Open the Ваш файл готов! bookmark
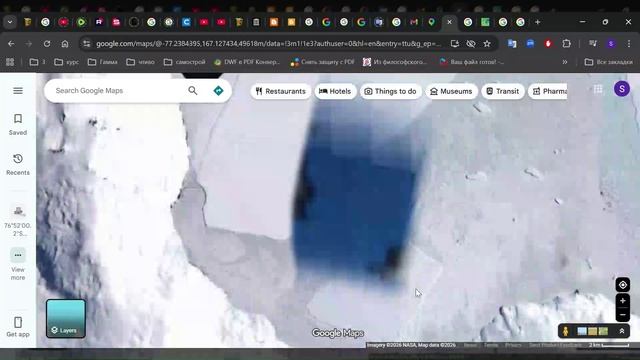Viewport: 640px width, 360px height. [471, 62]
